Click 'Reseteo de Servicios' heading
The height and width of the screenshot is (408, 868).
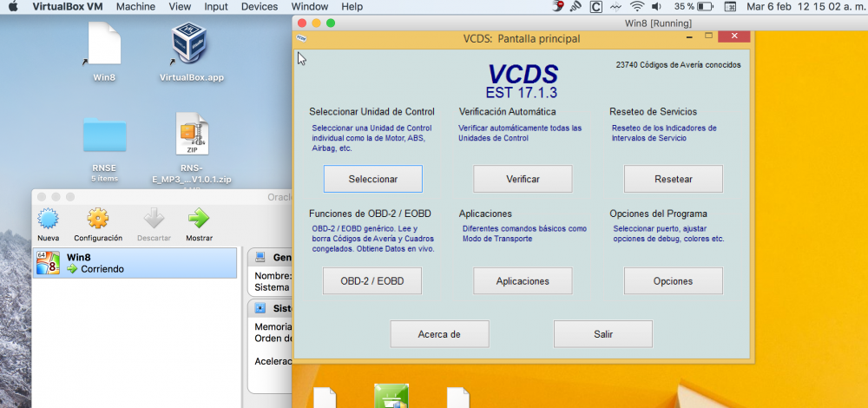tap(654, 112)
